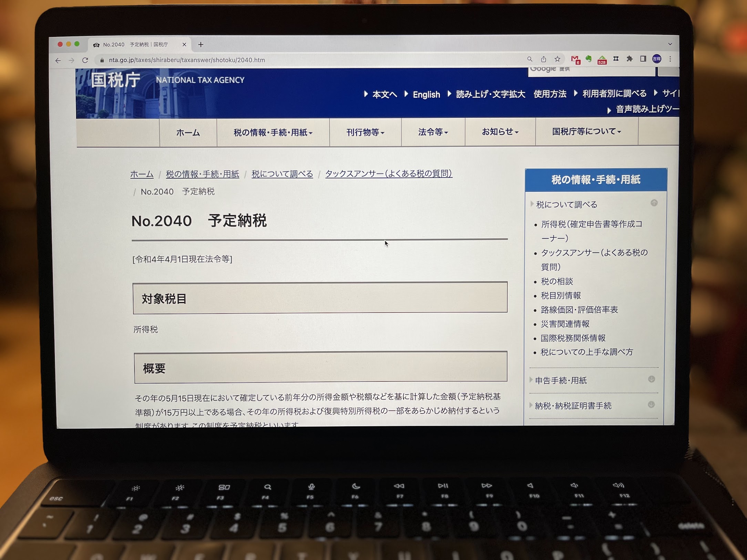Click the Feedly extension with 528 badge
The height and width of the screenshot is (560, 747).
602,59
